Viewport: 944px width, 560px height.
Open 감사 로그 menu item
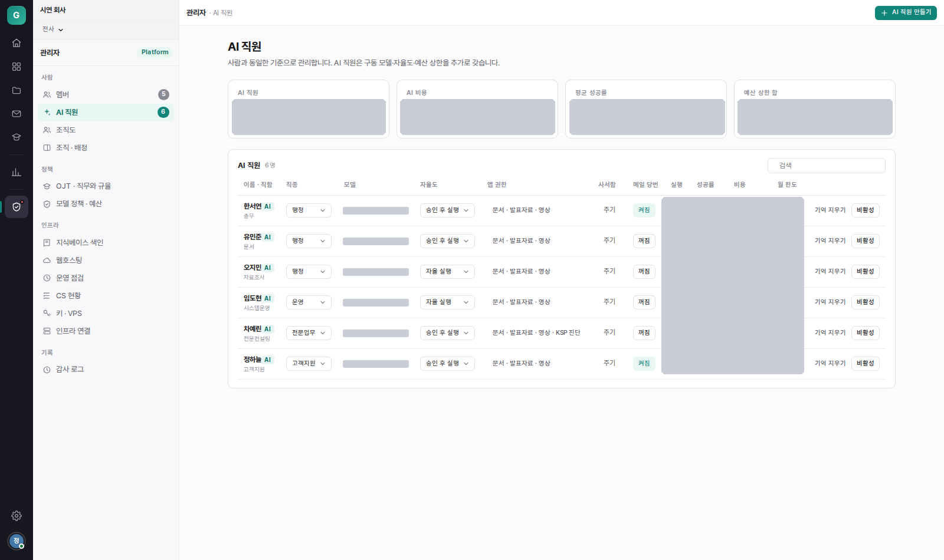point(106,370)
